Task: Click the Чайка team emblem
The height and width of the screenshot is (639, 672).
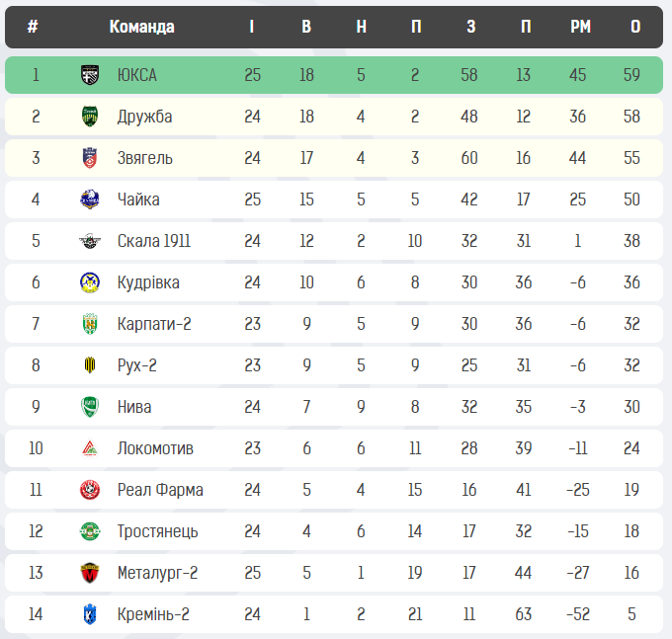Action: [90, 200]
